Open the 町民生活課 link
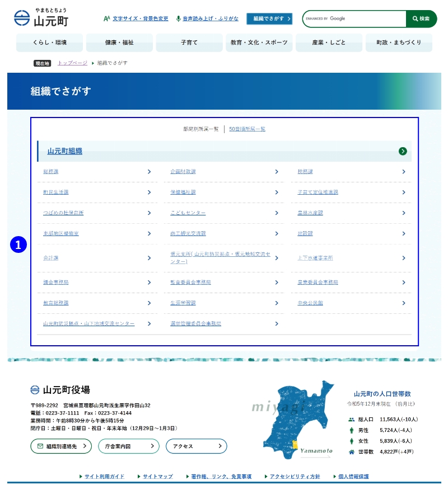The image size is (448, 489). pyautogui.click(x=56, y=192)
